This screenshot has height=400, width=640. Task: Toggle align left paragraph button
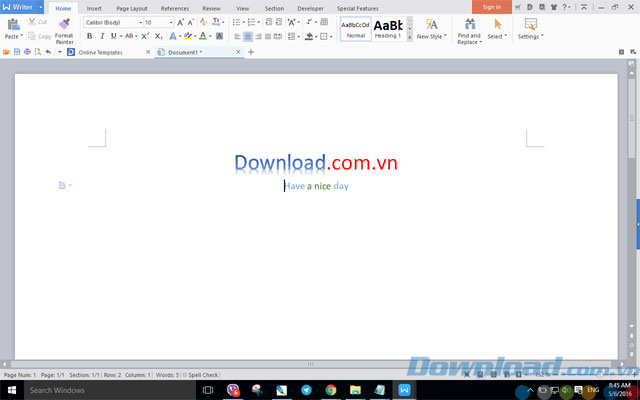point(238,36)
